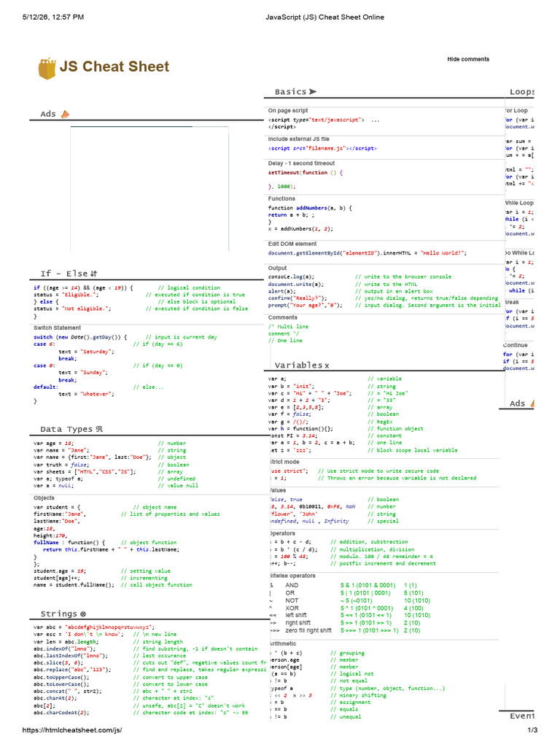Select the Basics section heading
This screenshot has height=747, width=560.
290,91
